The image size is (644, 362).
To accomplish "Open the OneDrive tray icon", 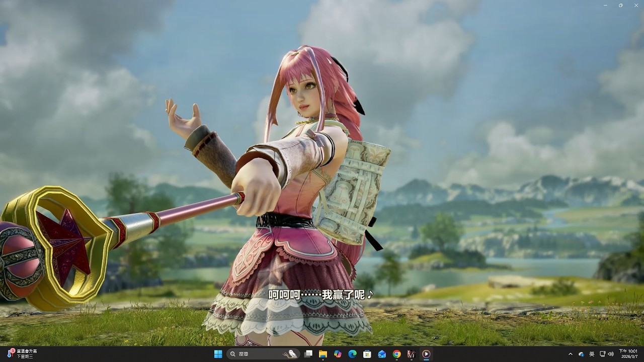I will (581, 354).
